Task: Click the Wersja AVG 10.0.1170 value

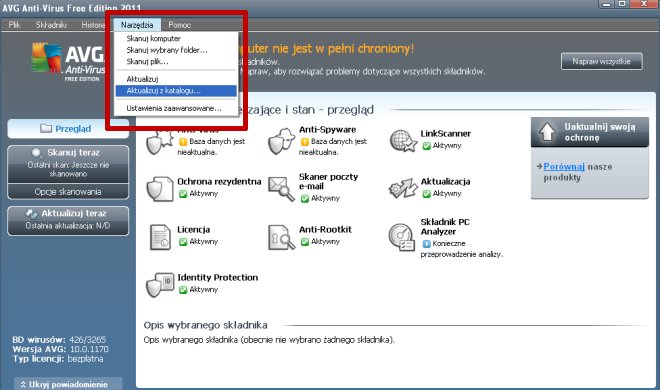Action: [89, 349]
